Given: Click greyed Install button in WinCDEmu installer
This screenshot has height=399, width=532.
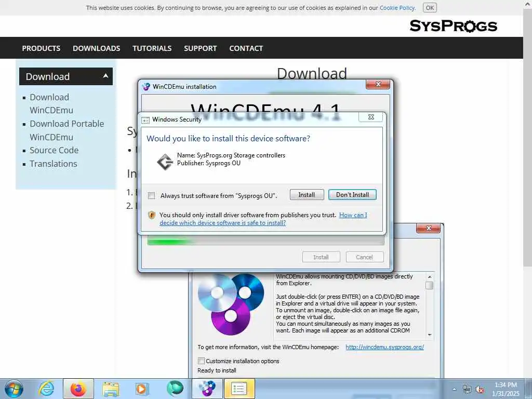Looking at the screenshot, I should [321, 257].
